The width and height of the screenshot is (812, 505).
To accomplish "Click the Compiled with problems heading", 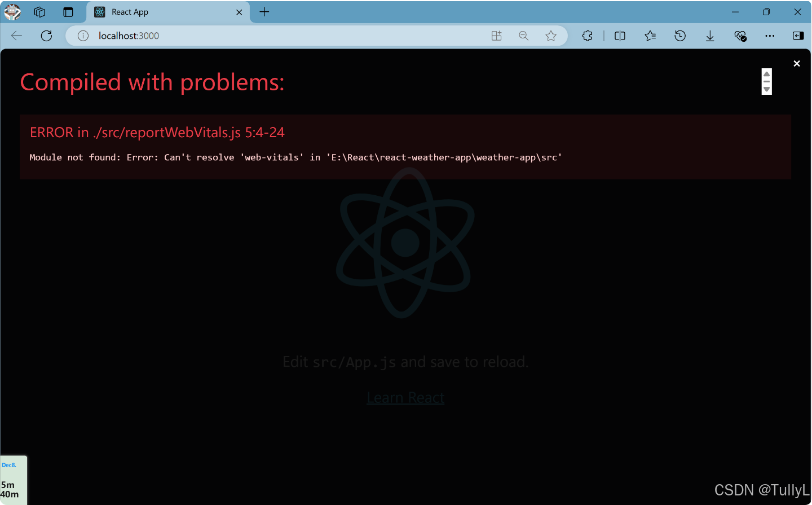I will tap(152, 82).
